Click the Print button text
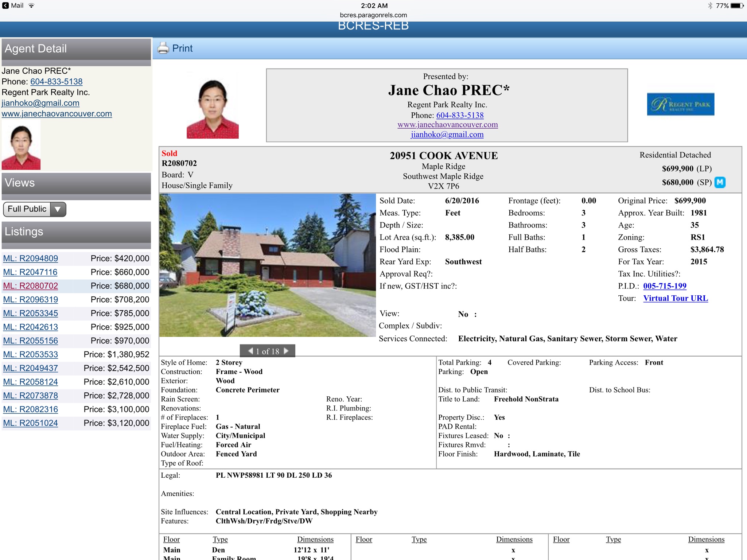This screenshot has height=560, width=747. pyautogui.click(x=182, y=48)
